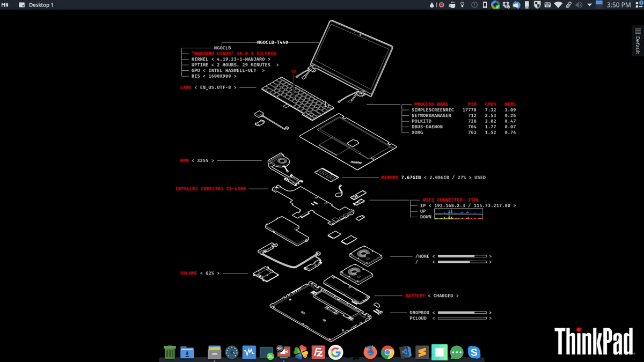Open the green chat bubble dock app
The width and height of the screenshot is (644, 362).
pos(457,352)
